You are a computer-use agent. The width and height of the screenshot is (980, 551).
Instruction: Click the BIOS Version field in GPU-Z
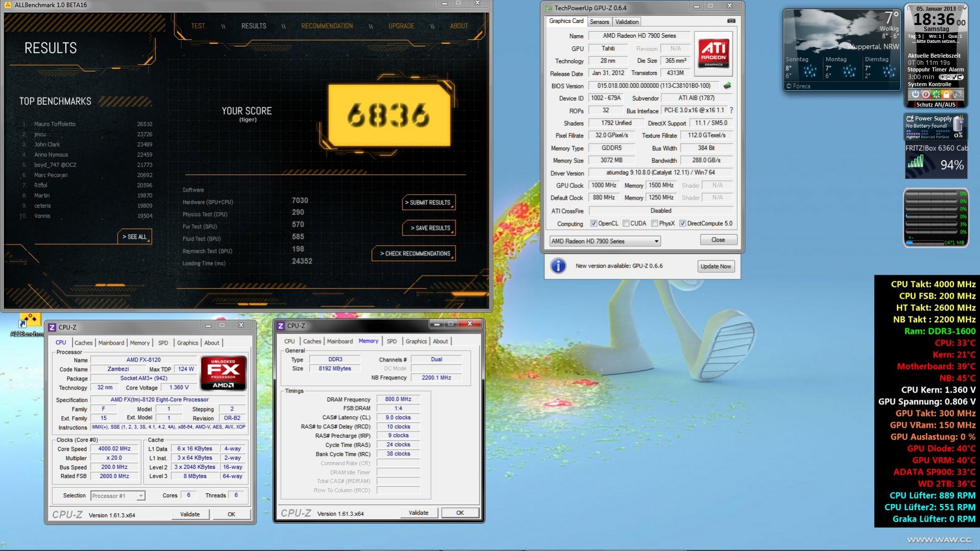(x=654, y=86)
